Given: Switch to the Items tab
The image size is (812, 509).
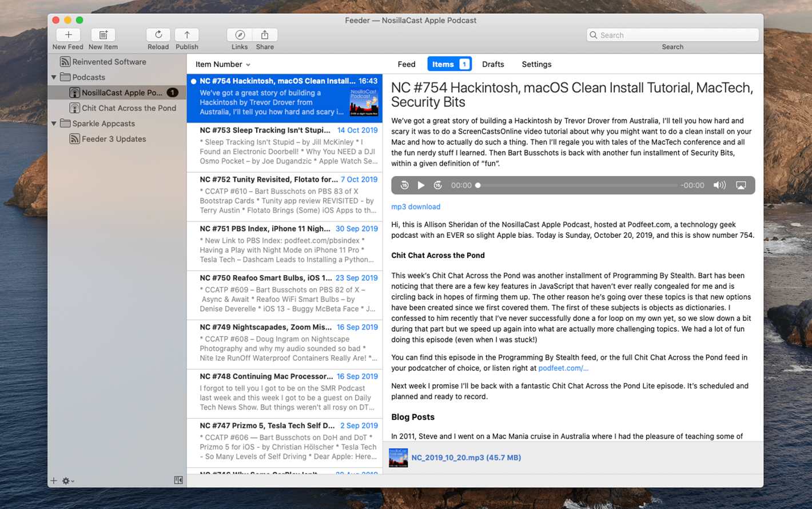Looking at the screenshot, I should (449, 64).
